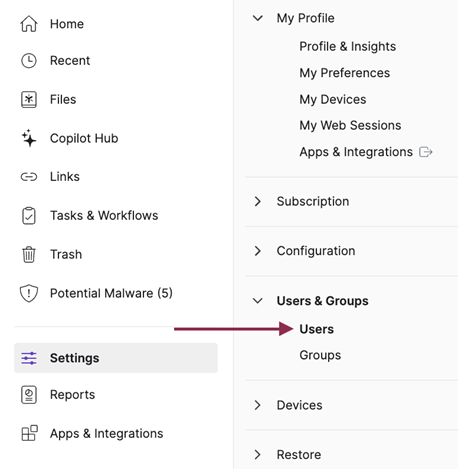Open Apps & Integrations under My Profile
This screenshot has height=470, width=458.
coord(356,152)
